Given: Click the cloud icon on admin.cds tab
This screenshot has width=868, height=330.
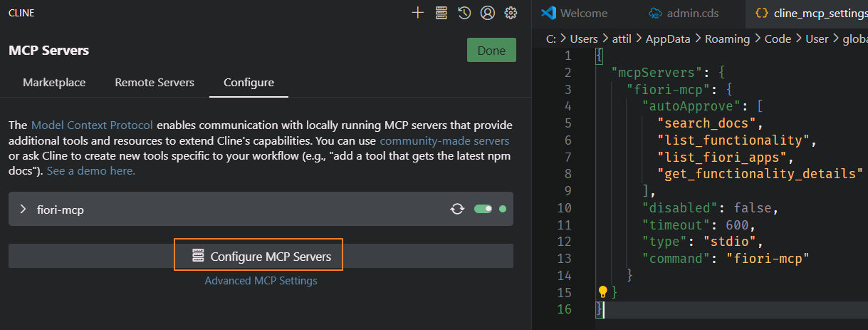Looking at the screenshot, I should 654,13.
